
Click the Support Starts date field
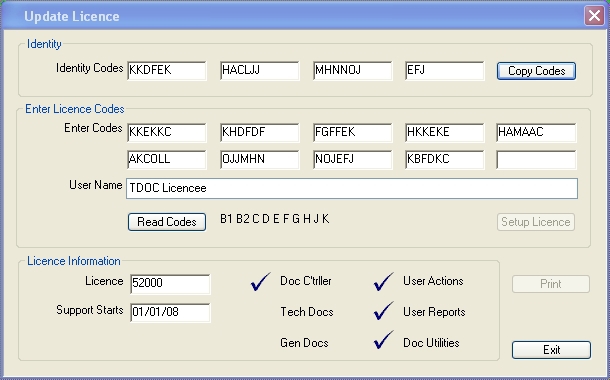pos(170,312)
